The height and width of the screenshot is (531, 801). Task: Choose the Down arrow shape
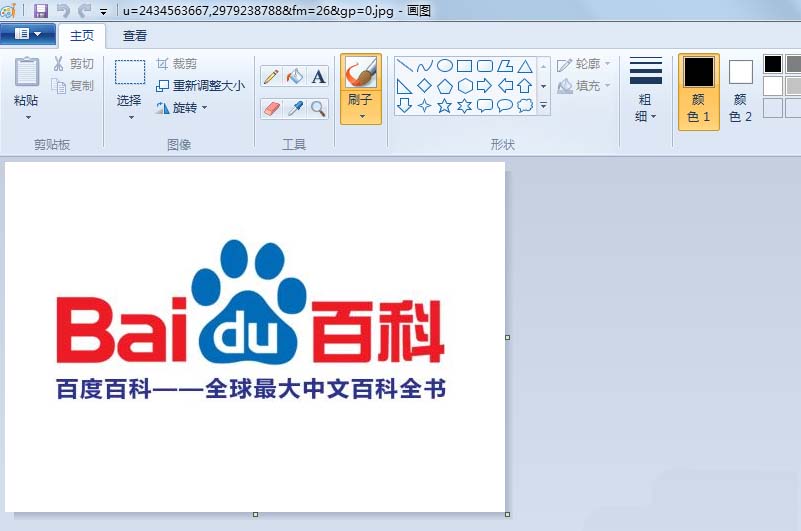pos(404,106)
